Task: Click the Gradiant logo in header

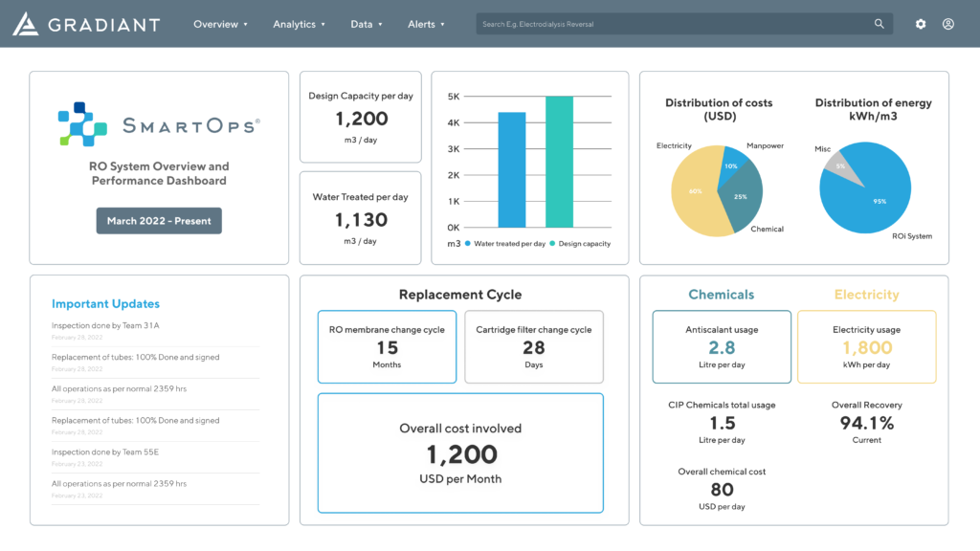Action: click(x=86, y=24)
